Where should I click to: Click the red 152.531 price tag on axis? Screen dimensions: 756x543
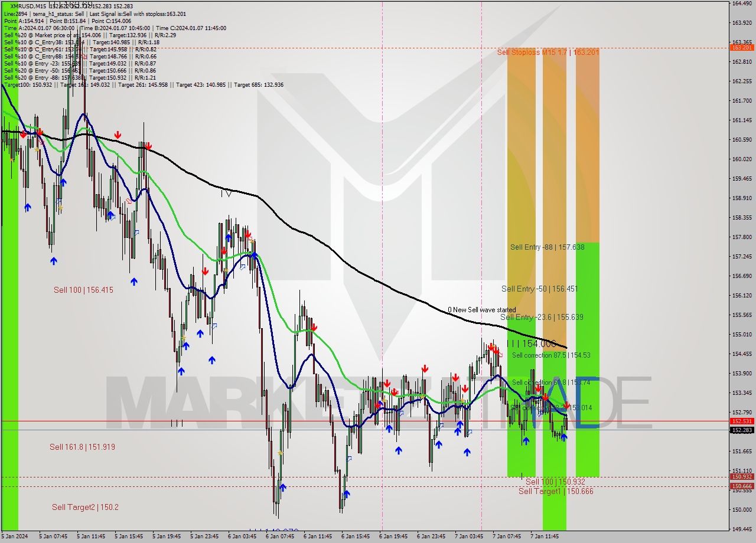coord(742,421)
